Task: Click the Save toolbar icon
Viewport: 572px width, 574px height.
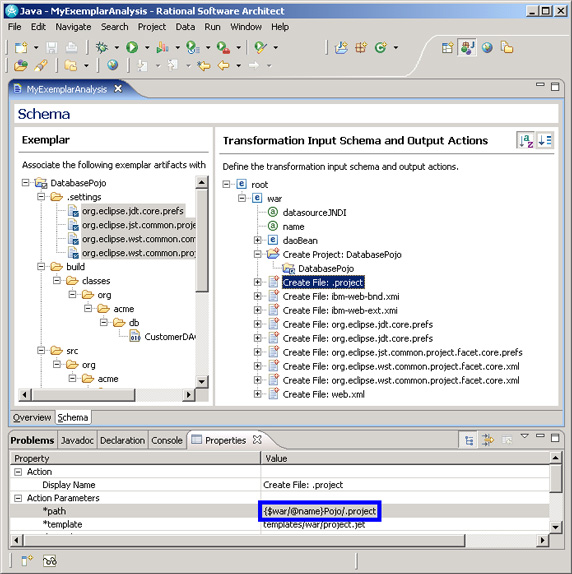Action: point(52,48)
